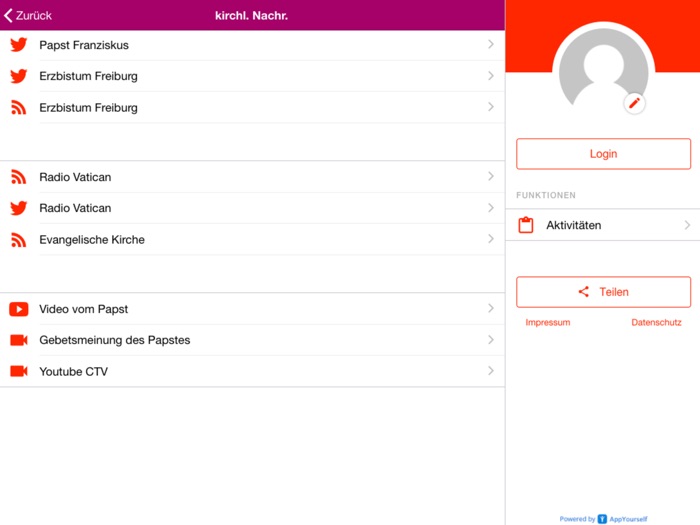The height and width of the screenshot is (525, 700).
Task: Select the Gebetsmeinung des Papstes entry
Action: (x=252, y=340)
